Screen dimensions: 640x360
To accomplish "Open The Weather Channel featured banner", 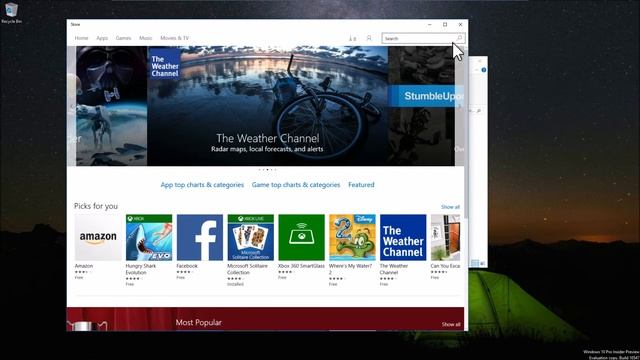I will click(x=267, y=106).
